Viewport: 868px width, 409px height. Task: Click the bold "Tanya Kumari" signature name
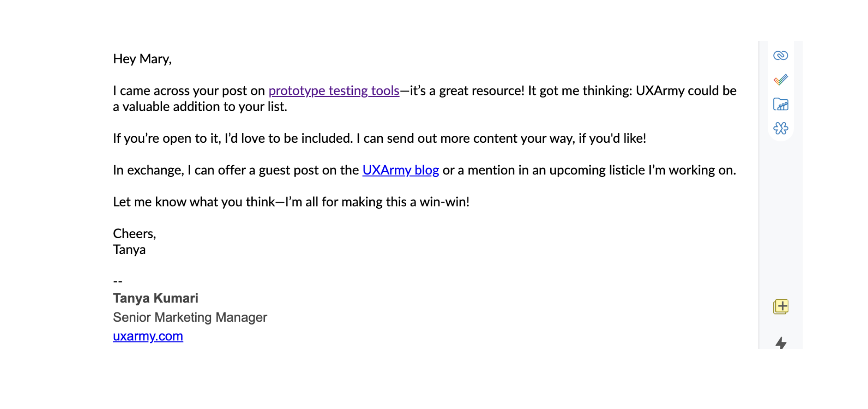[x=155, y=298]
